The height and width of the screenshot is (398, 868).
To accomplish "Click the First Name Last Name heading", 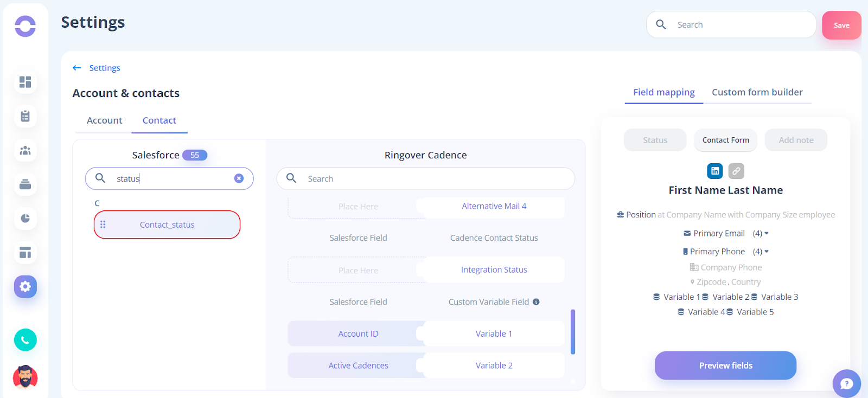I will coord(726,190).
